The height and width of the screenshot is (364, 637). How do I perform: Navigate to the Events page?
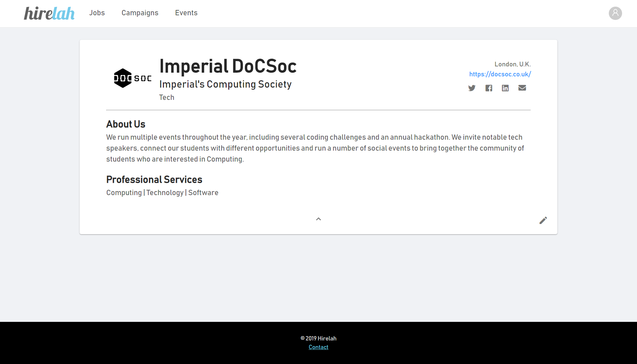[x=186, y=13]
